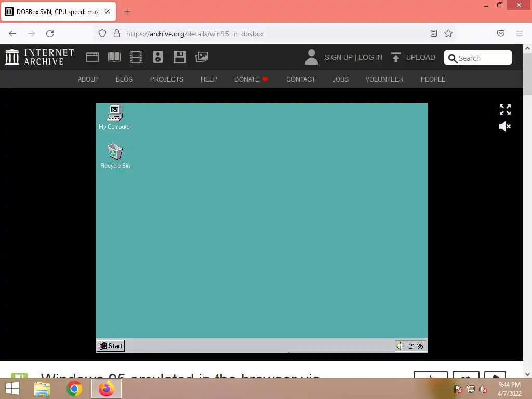Select the Recycle Bin desktop icon
This screenshot has height=399, width=532.
tap(115, 156)
